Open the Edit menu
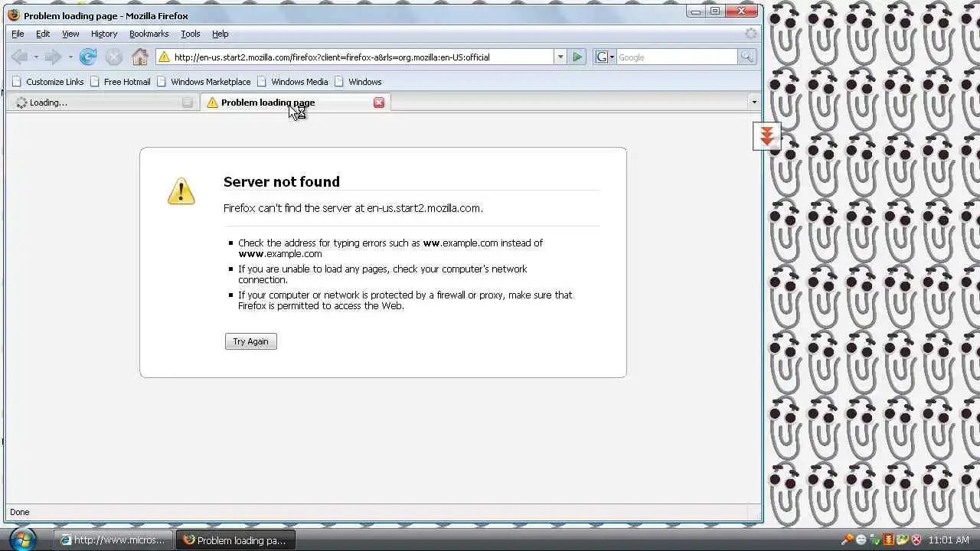The image size is (980, 551). [43, 34]
